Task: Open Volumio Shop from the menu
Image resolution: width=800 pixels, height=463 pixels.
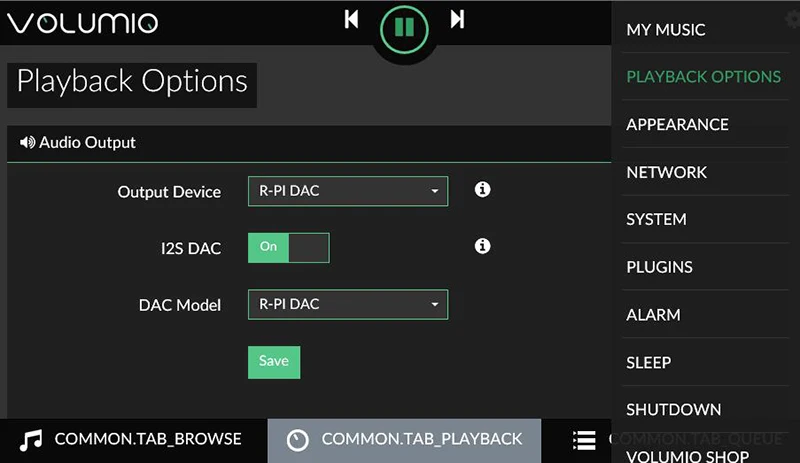Action: [x=687, y=456]
